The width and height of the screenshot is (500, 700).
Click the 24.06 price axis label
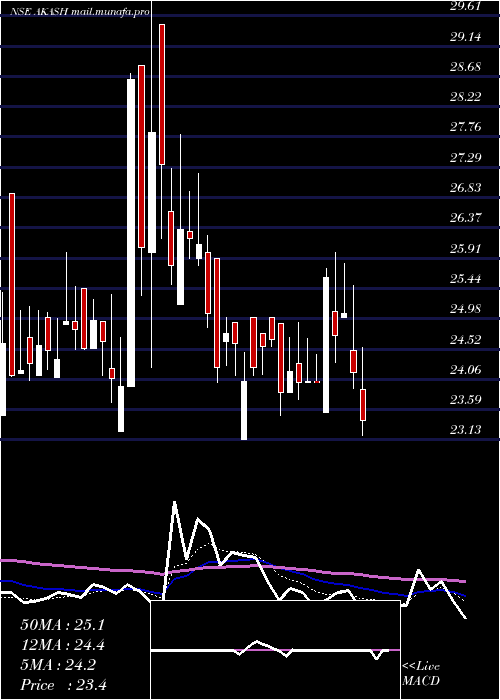[x=466, y=369]
